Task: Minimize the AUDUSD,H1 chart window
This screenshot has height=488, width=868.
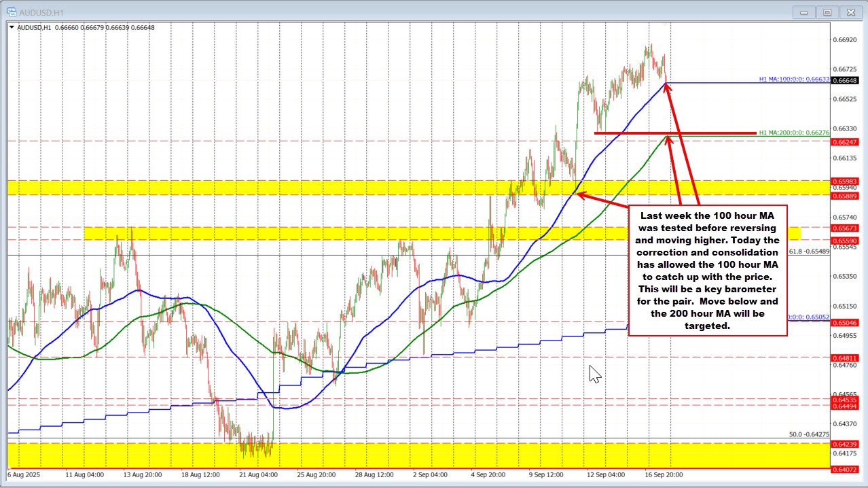Action: point(804,12)
